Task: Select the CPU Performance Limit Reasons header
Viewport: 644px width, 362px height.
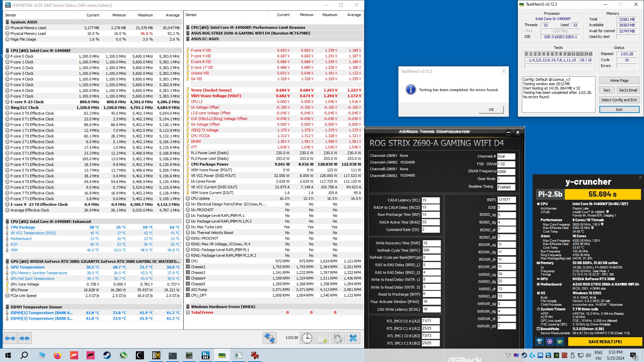Action: click(x=274, y=27)
